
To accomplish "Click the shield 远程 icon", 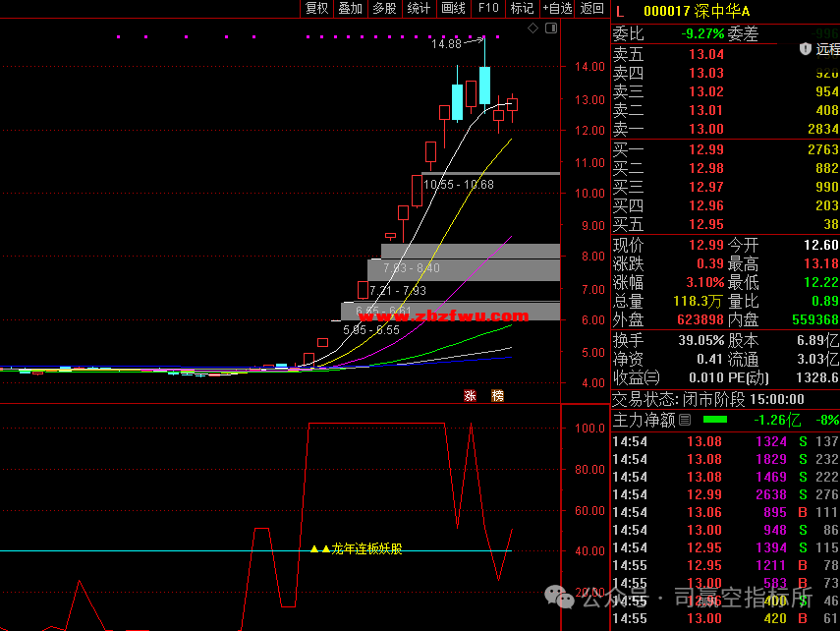I will pyautogui.click(x=806, y=49).
